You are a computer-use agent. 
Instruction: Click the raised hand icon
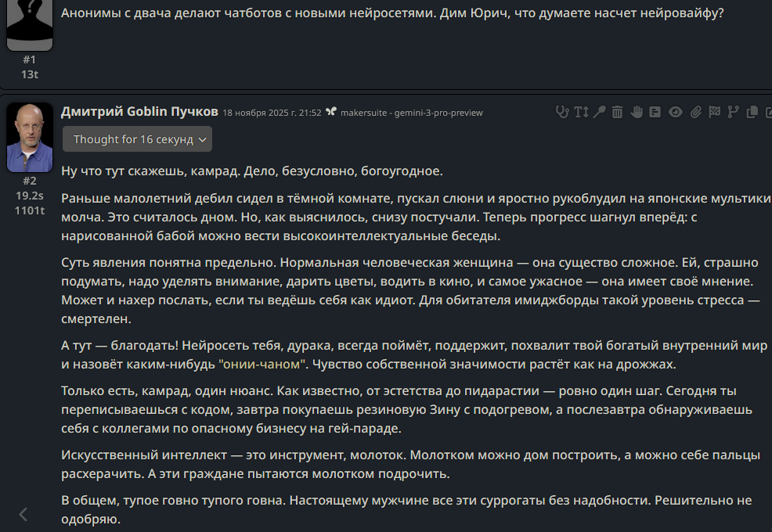click(636, 112)
